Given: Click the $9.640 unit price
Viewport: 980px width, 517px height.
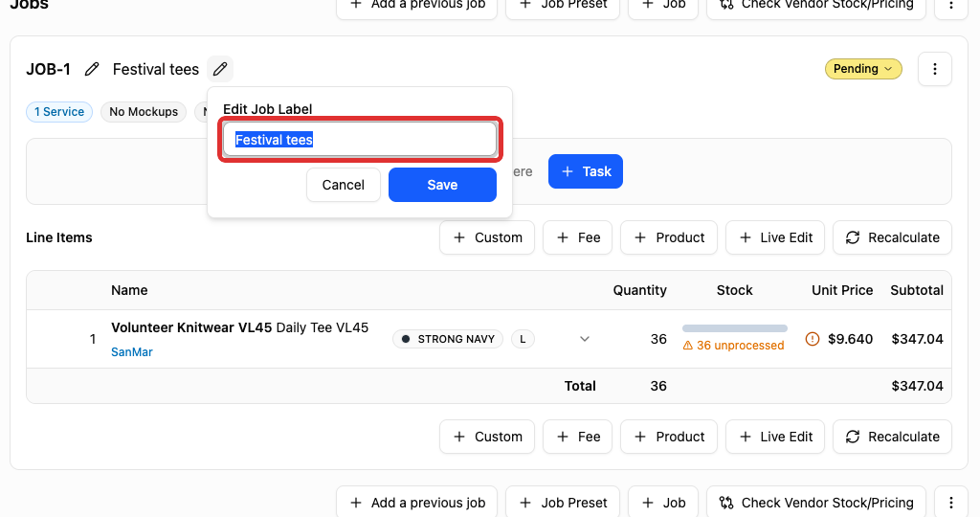Looking at the screenshot, I should tap(850, 339).
